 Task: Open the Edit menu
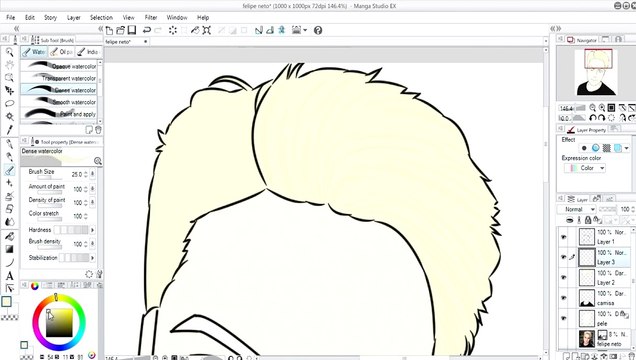click(30, 17)
